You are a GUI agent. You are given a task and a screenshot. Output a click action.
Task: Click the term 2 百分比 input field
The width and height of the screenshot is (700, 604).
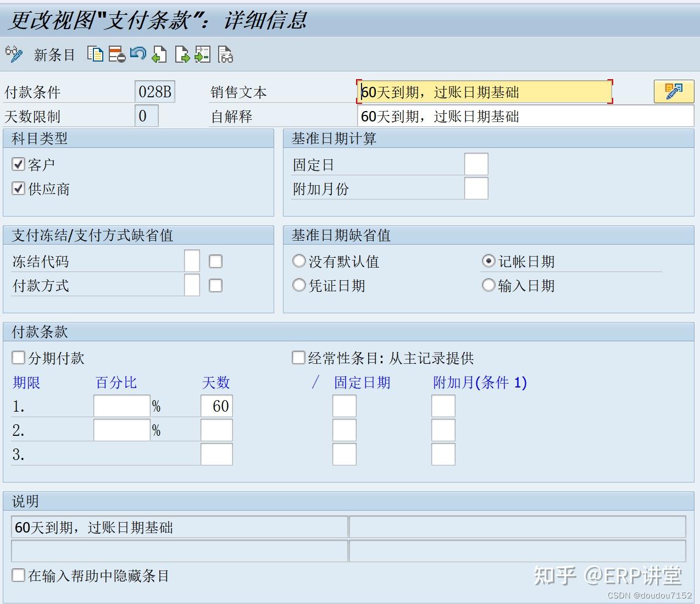pyautogui.click(x=122, y=430)
